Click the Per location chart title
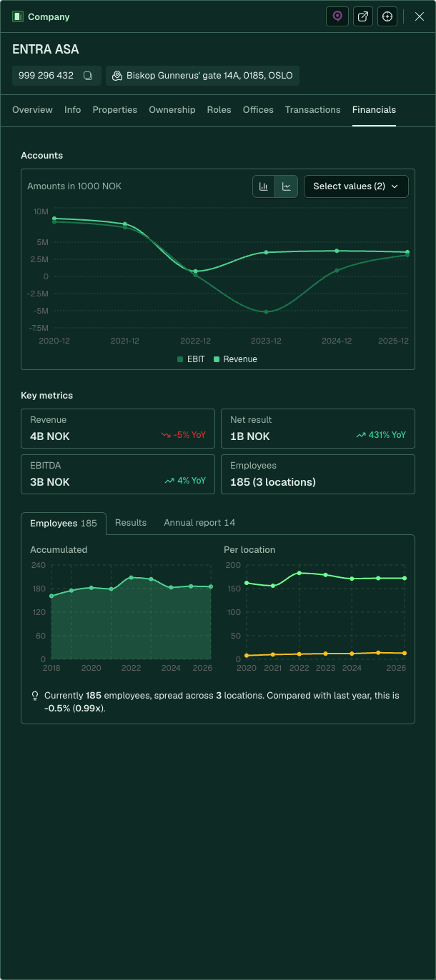Screen dimensions: 436x980 tap(249, 550)
